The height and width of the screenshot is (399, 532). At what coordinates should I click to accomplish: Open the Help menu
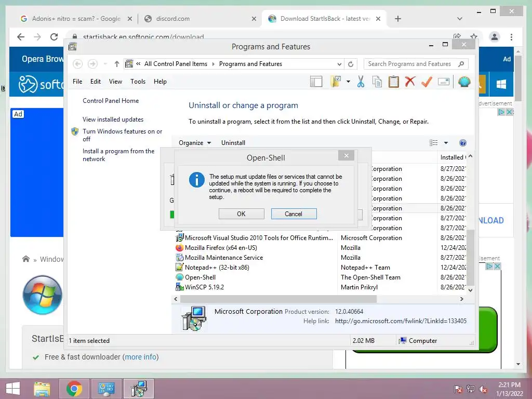pos(160,82)
